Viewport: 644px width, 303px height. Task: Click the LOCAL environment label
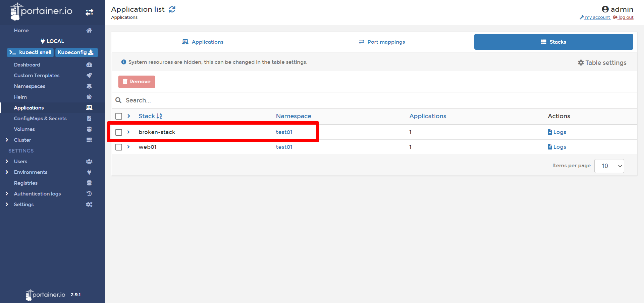pos(52,41)
